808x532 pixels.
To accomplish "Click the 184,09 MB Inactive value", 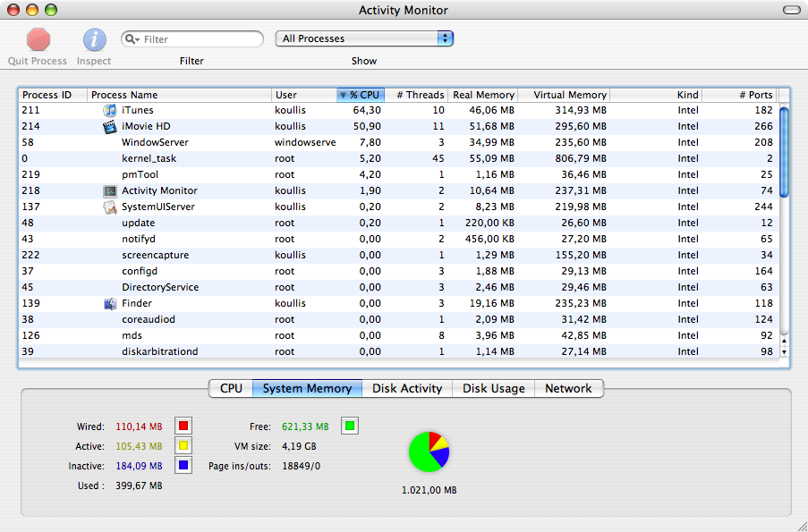I will click(139, 466).
